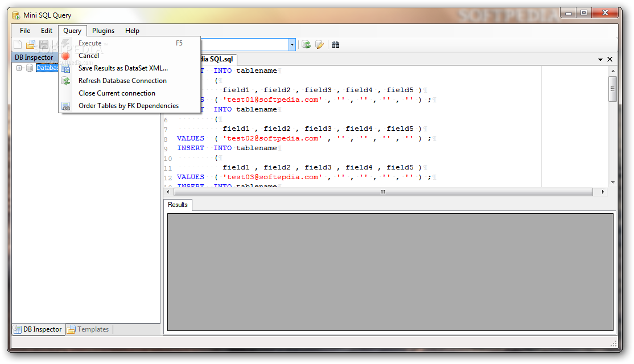Click 'test03@softpedia.com' string in editor
Image resolution: width=634 pixels, height=364 pixels.
[273, 177]
